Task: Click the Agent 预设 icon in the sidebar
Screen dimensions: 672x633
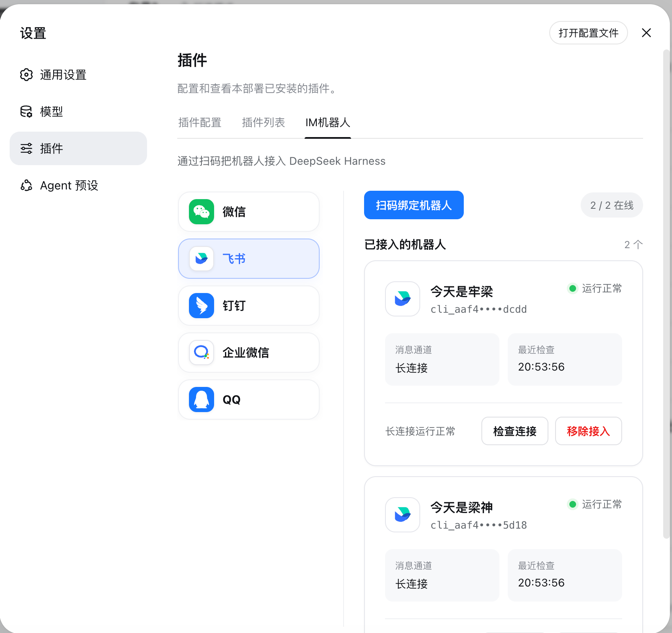Action: (x=26, y=185)
